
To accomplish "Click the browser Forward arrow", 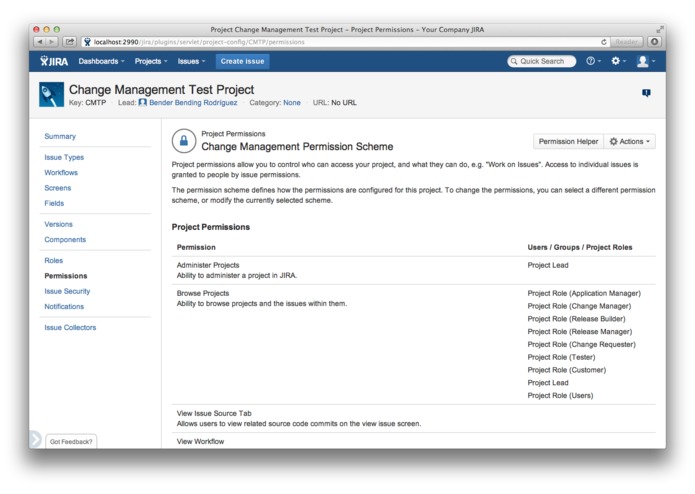I will coord(51,42).
